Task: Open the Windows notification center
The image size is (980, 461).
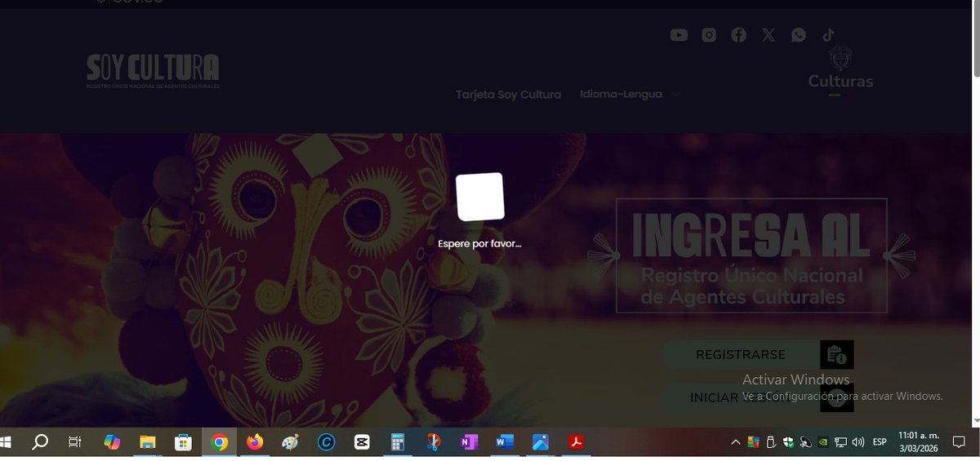Action: click(959, 442)
